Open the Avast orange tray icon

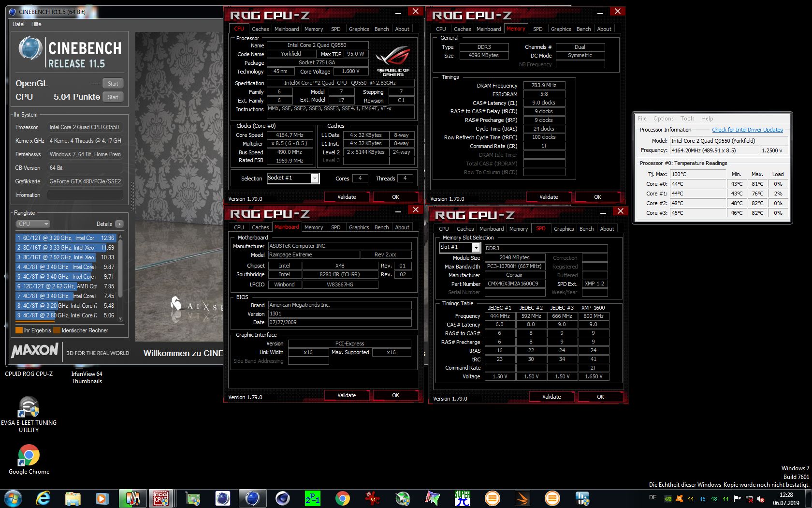click(679, 499)
